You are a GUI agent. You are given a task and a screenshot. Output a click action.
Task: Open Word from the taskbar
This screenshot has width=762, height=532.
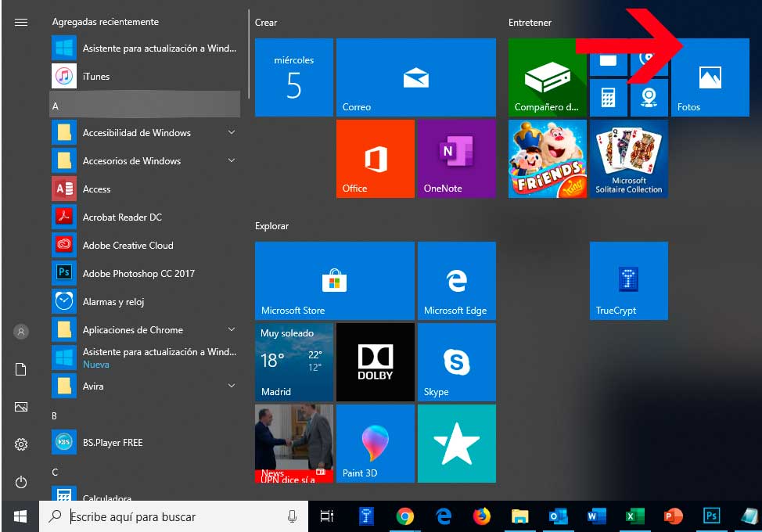click(596, 516)
